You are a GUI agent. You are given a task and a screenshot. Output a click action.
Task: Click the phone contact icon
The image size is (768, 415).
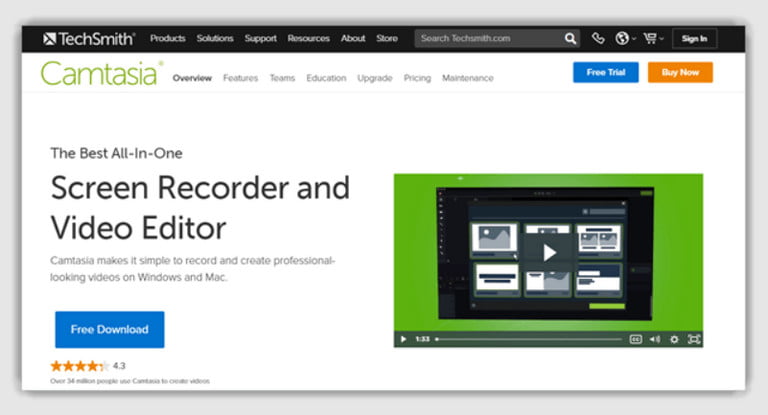pyautogui.click(x=598, y=39)
